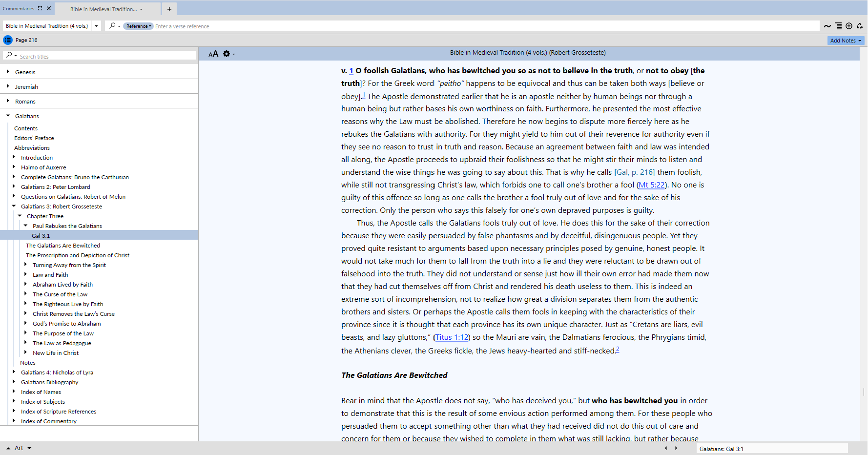Open the Bible in Medieval Tradition book dropdown

coord(96,26)
